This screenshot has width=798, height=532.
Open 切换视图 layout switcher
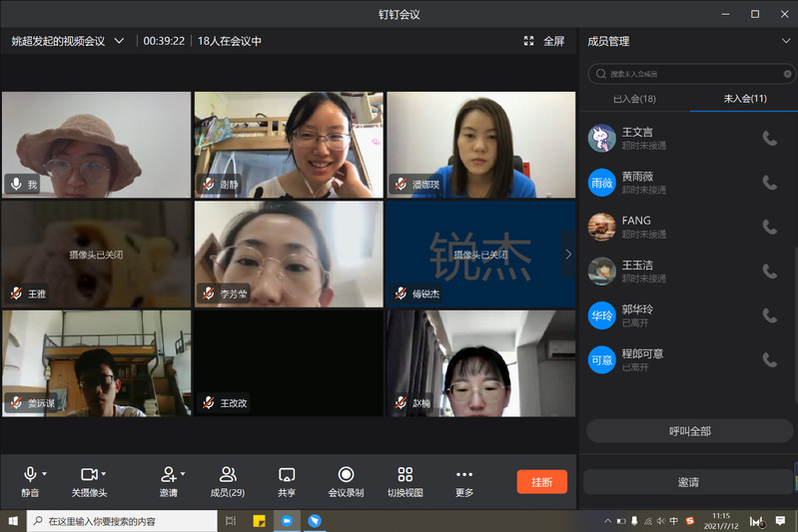pos(404,475)
